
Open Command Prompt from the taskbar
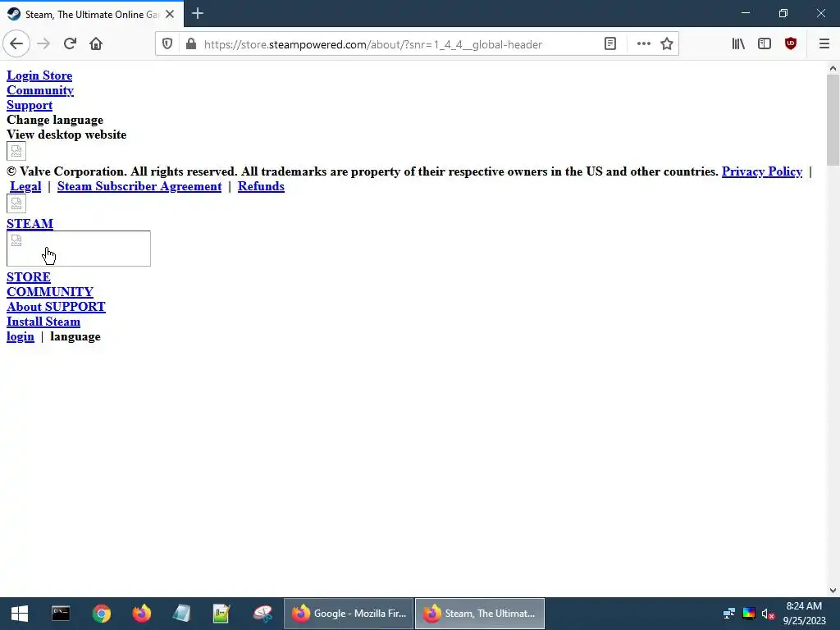61,614
